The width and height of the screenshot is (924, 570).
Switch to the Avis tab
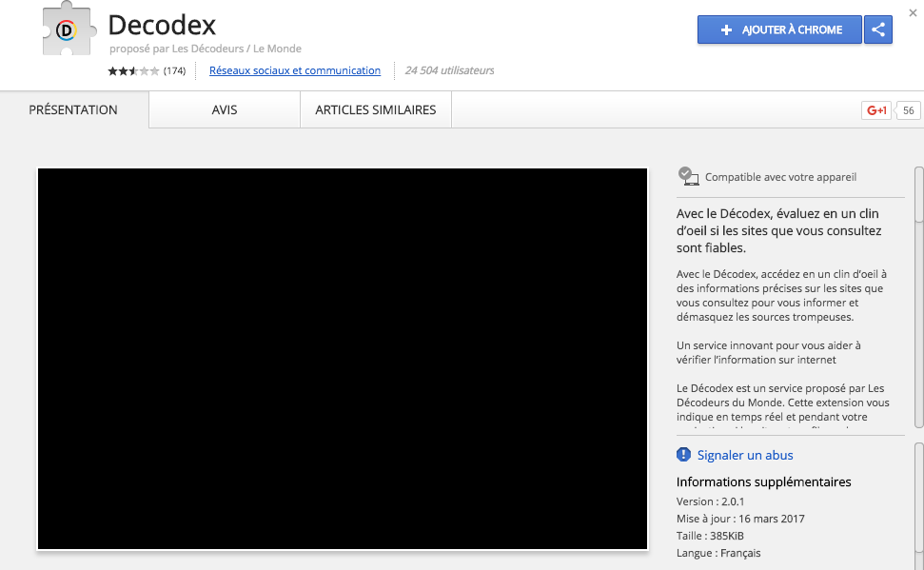[x=225, y=109]
